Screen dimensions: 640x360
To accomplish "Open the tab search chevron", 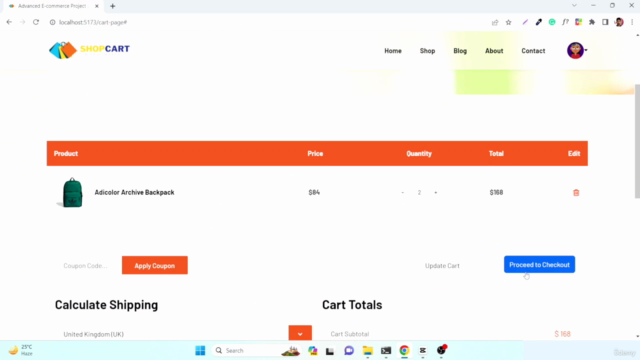I will pos(574,6).
